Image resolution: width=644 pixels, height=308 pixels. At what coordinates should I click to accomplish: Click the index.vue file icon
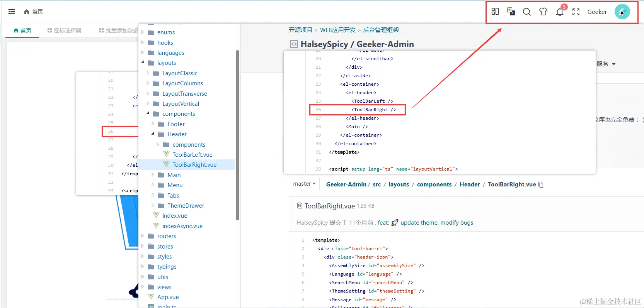pos(156,215)
